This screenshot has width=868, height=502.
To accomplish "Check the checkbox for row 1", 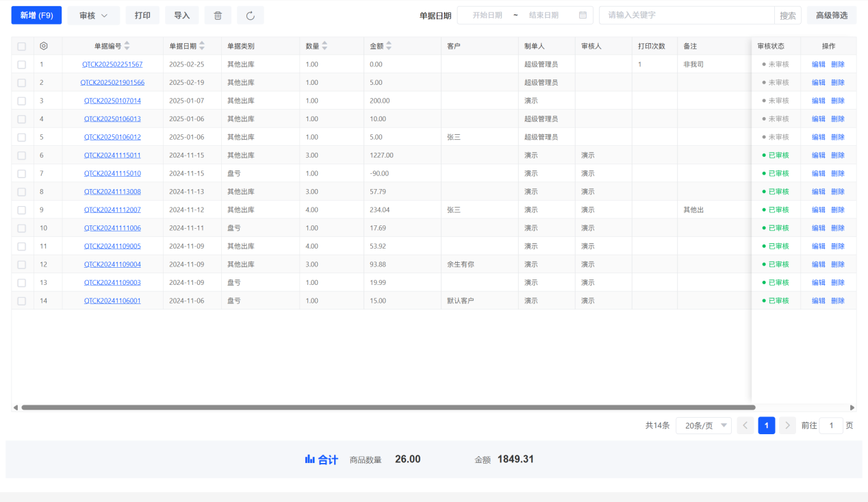I will [x=22, y=64].
